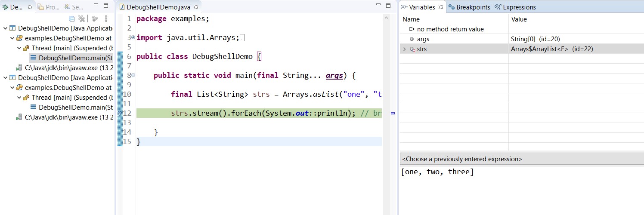Click the thread-group icon in the Debug toolbar

tap(95, 19)
